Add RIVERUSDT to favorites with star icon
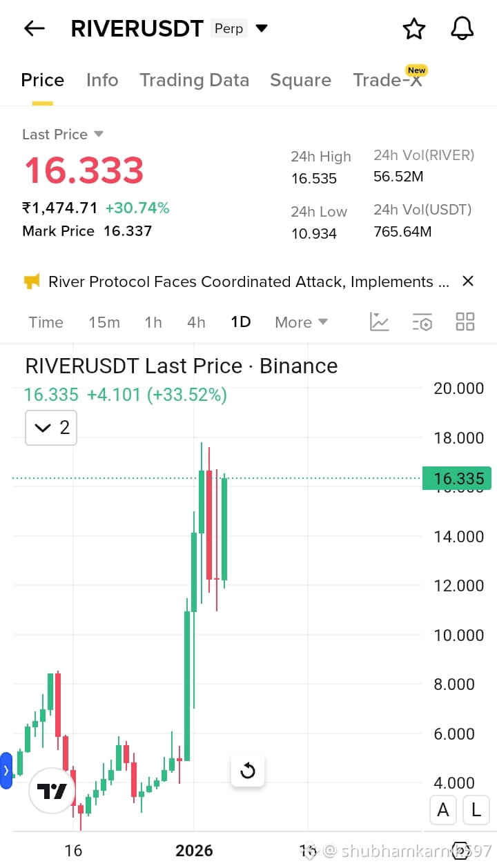Screen dimensions: 497x868 pyautogui.click(x=413, y=28)
